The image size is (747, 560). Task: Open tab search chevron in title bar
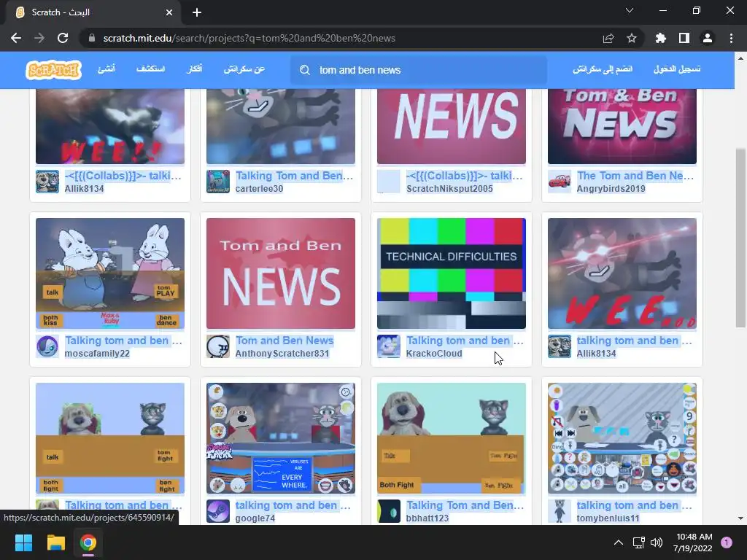point(630,10)
